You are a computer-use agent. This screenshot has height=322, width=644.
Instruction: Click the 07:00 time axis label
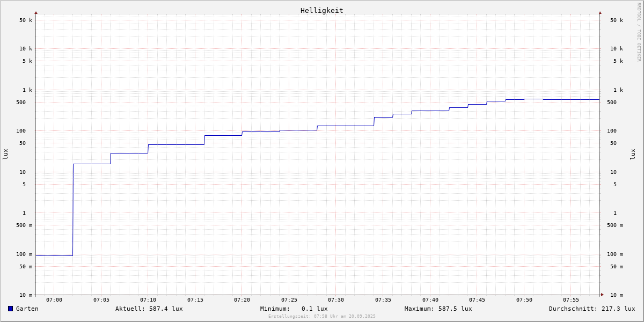point(54,300)
